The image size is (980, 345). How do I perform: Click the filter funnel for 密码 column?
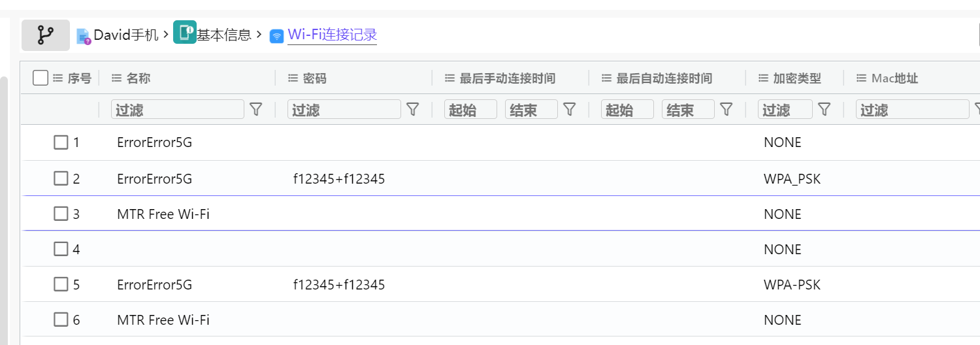pyautogui.click(x=412, y=109)
